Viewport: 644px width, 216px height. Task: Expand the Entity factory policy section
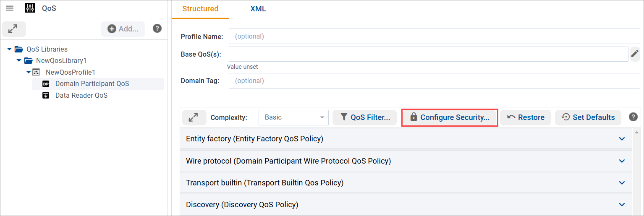pyautogui.click(x=622, y=139)
